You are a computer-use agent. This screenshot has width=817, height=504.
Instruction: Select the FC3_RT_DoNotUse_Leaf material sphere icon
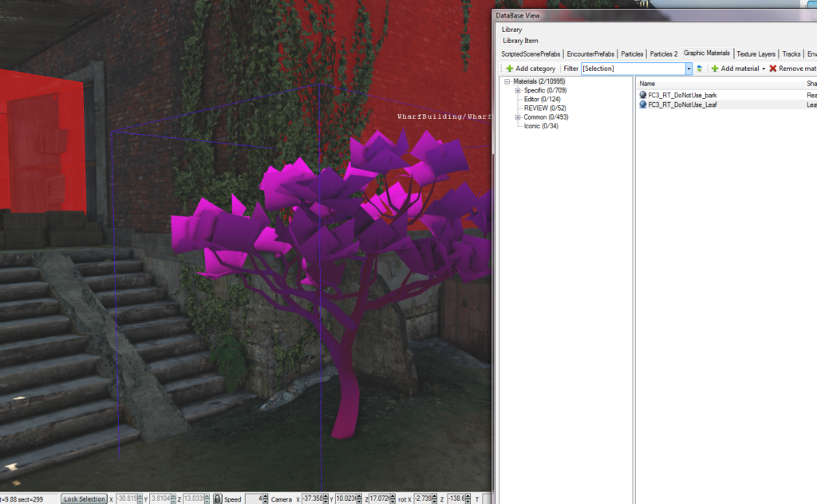tap(643, 104)
